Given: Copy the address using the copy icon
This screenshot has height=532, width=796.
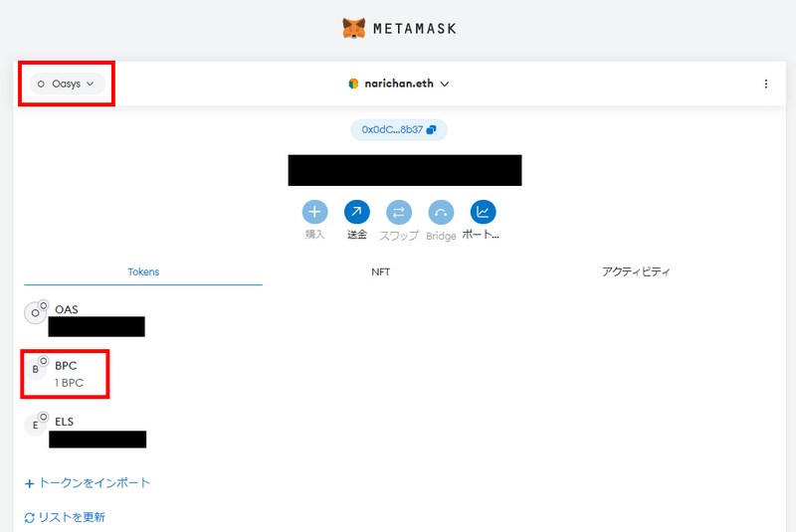Looking at the screenshot, I should (432, 130).
